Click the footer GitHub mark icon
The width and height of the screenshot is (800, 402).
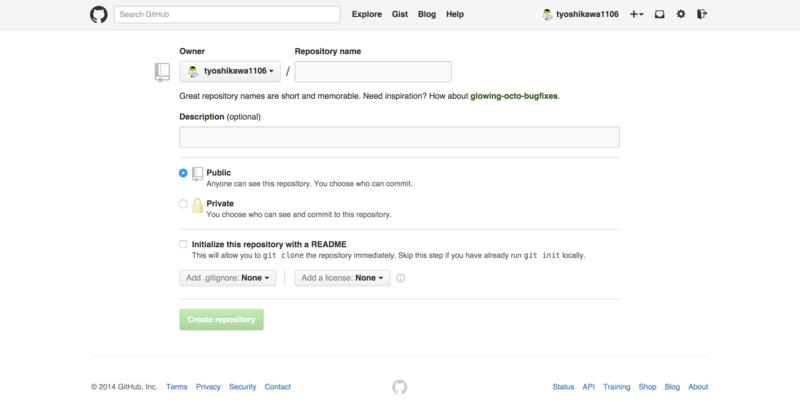(399, 387)
